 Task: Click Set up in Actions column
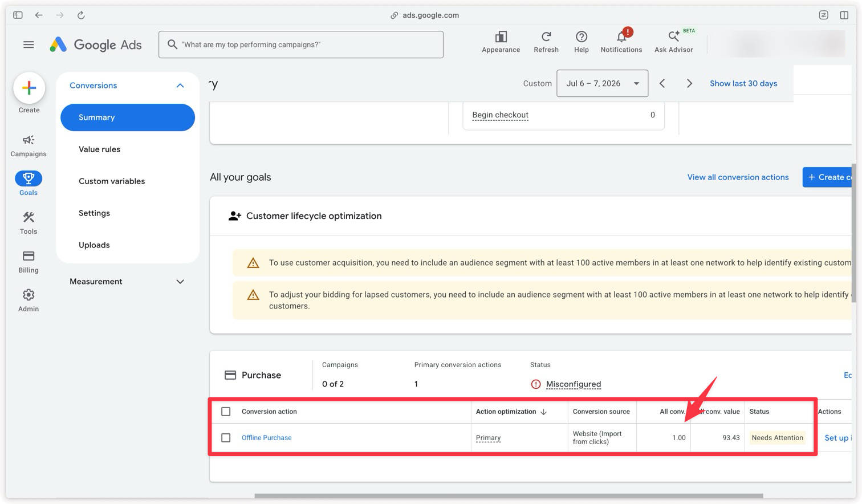(837, 438)
